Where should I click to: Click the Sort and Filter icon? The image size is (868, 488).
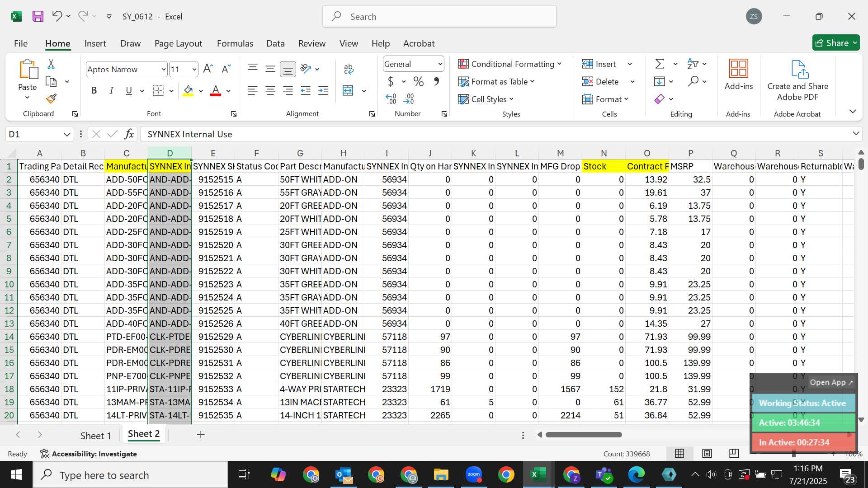[693, 64]
